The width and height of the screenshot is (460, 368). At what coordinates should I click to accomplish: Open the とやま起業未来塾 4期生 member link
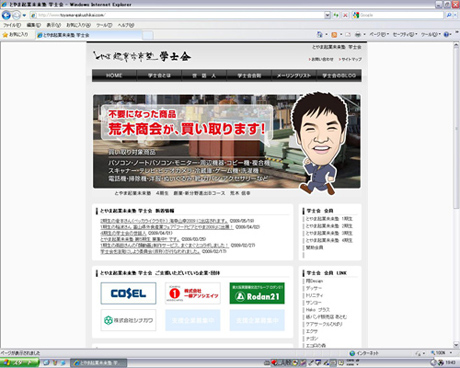click(329, 240)
